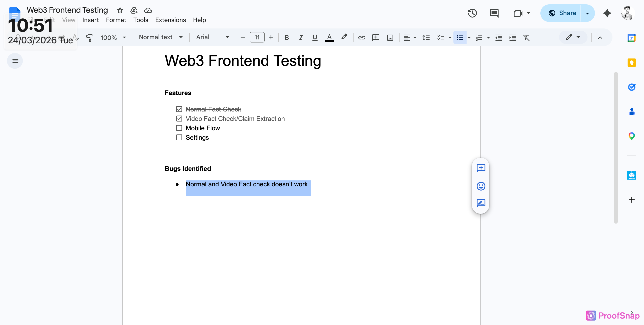Open version history clock icon
644x325 pixels.
[x=472, y=13]
